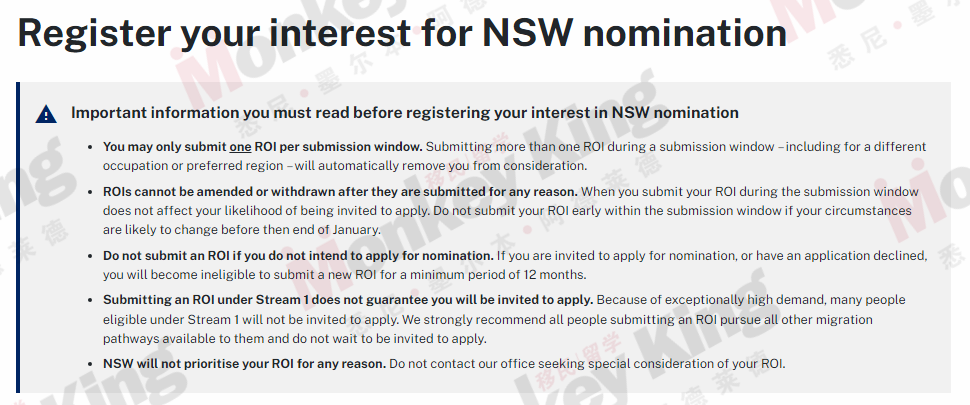Click the warning triangle icon

coord(46,114)
